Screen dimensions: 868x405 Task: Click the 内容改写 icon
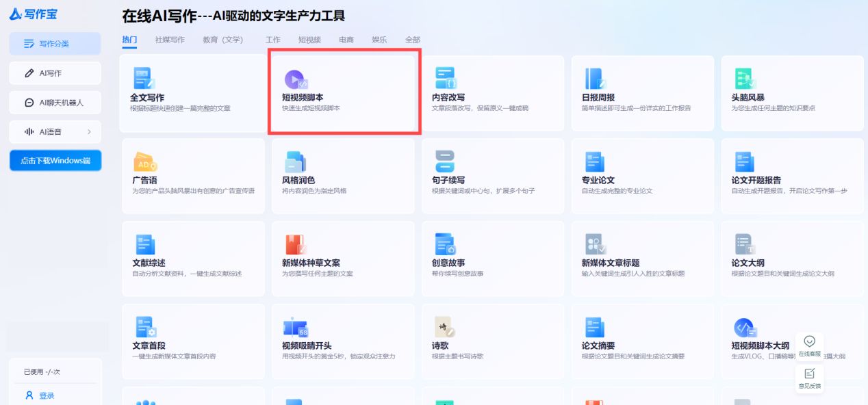click(x=446, y=79)
